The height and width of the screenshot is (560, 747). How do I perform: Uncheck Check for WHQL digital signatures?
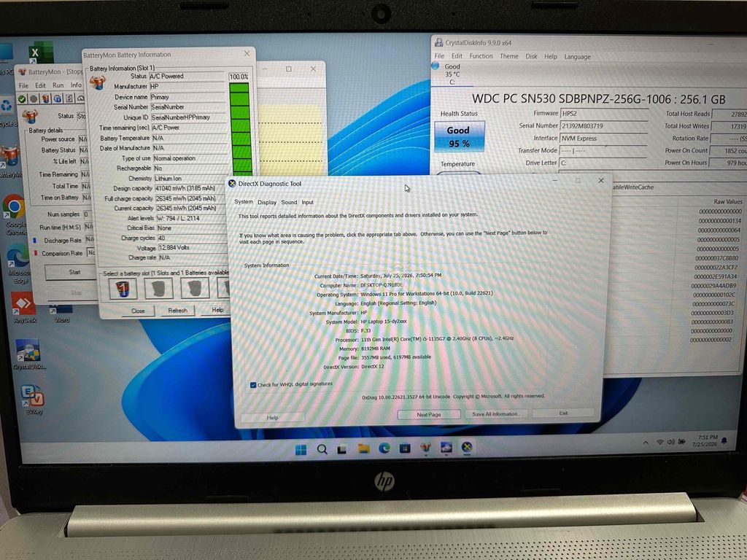click(x=253, y=385)
